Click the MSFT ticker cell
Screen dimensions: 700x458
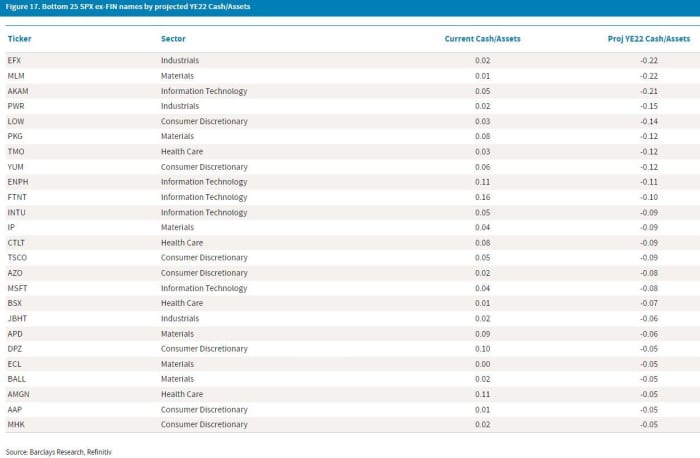(x=17, y=288)
